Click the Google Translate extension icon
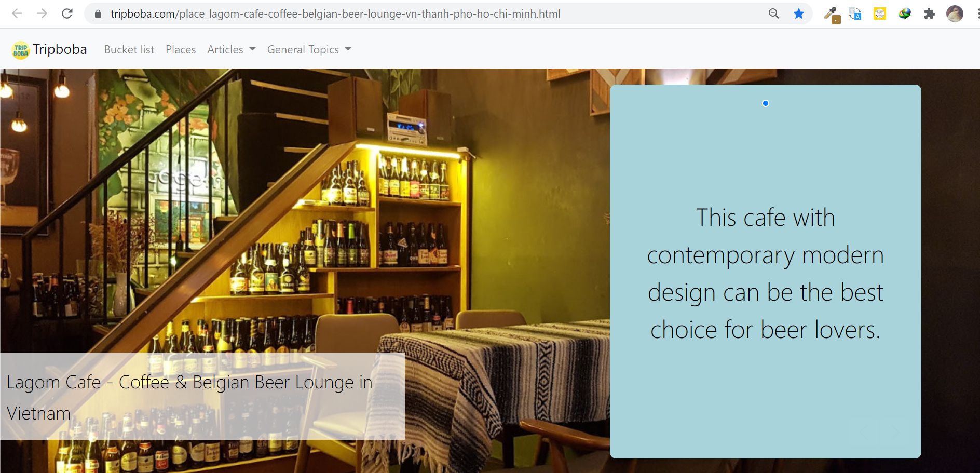 (855, 13)
